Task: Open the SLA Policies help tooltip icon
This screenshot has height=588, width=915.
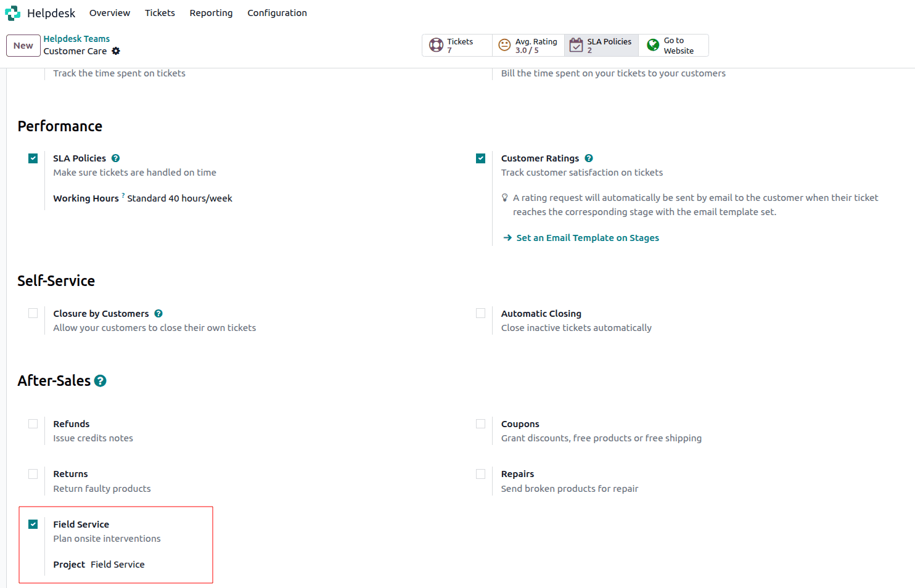Action: (x=115, y=158)
